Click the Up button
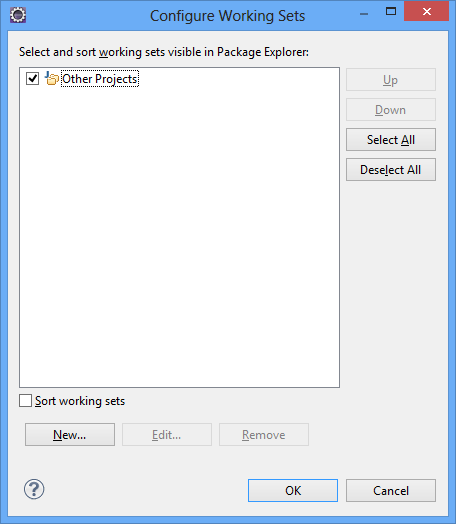 coord(391,80)
